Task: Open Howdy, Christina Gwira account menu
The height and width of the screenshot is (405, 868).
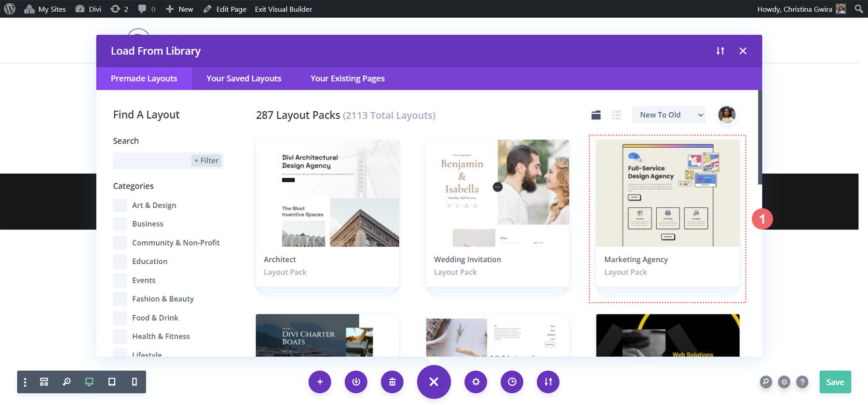Action: coord(801,9)
